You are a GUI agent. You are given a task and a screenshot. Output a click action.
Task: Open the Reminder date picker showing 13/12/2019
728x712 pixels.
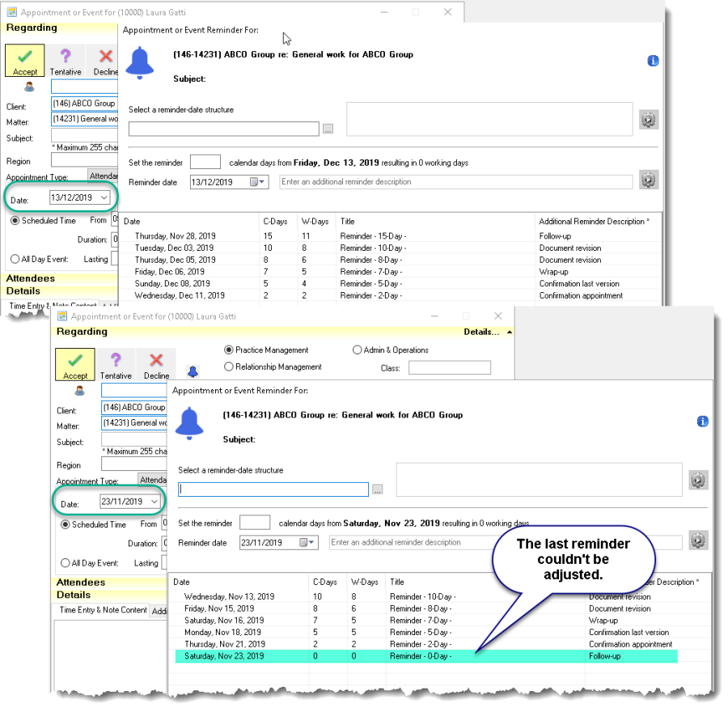click(258, 182)
